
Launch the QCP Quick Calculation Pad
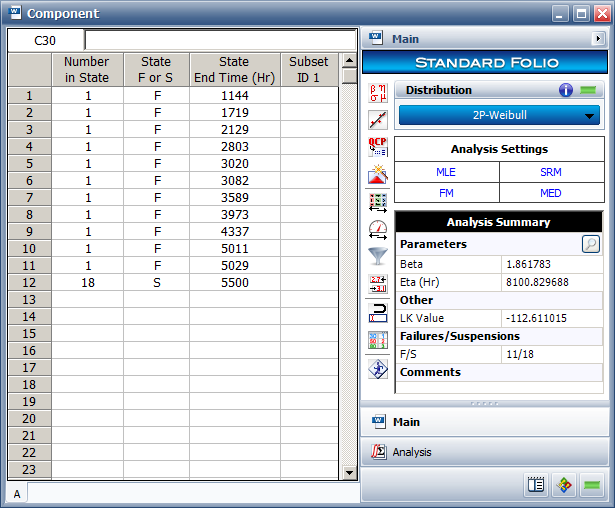tap(378, 148)
